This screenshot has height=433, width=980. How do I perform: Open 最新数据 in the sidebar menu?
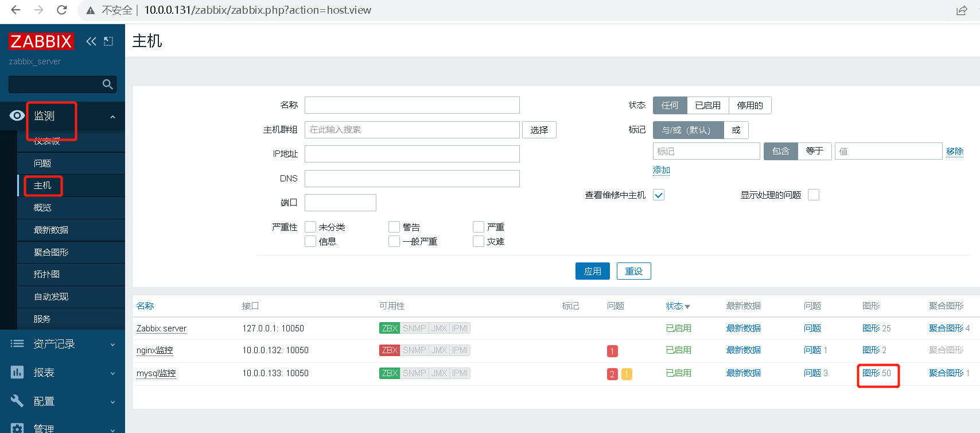71,230
